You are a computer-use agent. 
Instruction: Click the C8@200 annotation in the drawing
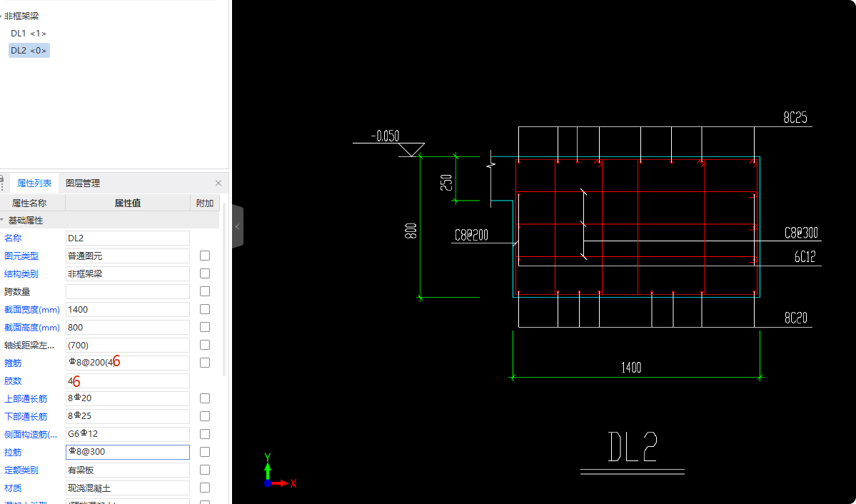(472, 236)
